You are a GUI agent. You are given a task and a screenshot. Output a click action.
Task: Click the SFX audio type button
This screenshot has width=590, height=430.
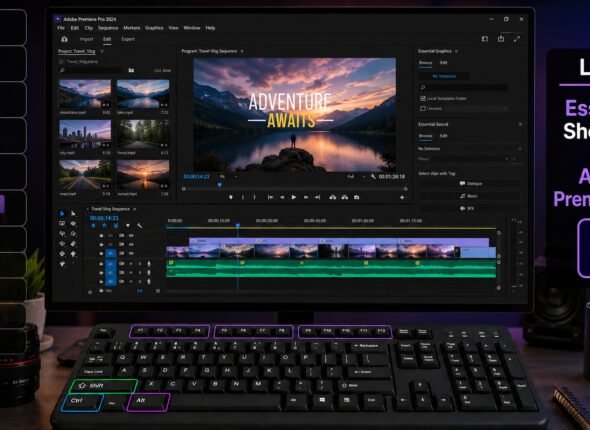[470, 208]
